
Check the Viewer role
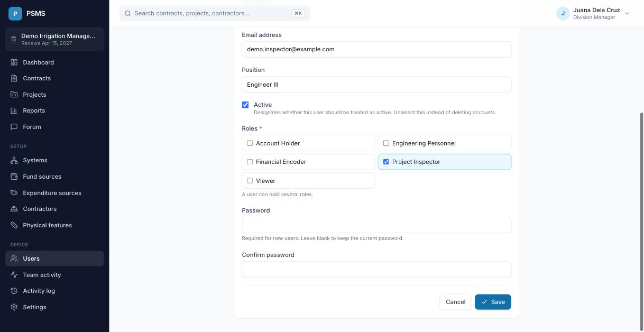pyautogui.click(x=250, y=181)
